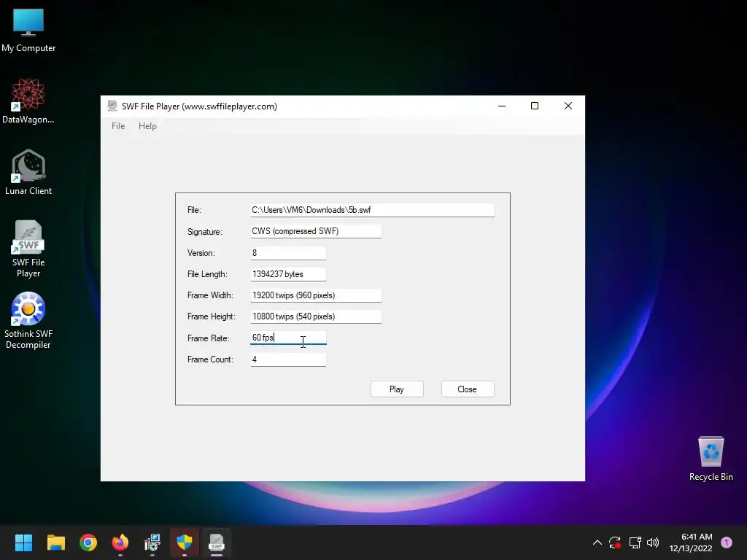This screenshot has width=747, height=560.
Task: Open the clock and date panel
Action: (x=691, y=542)
